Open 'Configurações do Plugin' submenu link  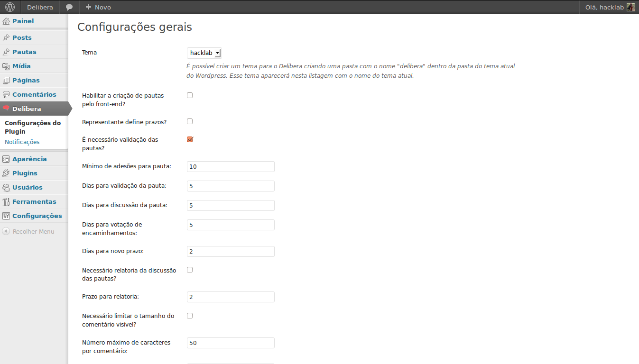(33, 127)
